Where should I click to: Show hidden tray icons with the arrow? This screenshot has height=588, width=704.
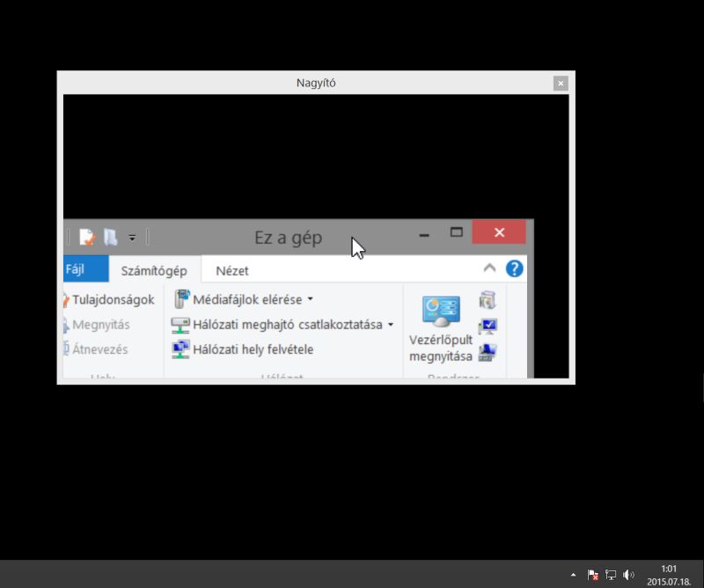(x=574, y=575)
